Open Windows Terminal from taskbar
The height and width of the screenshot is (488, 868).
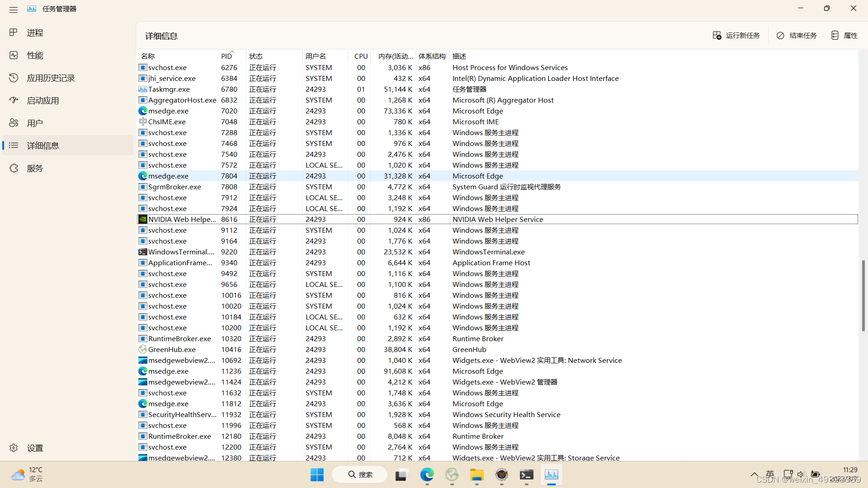(x=526, y=474)
